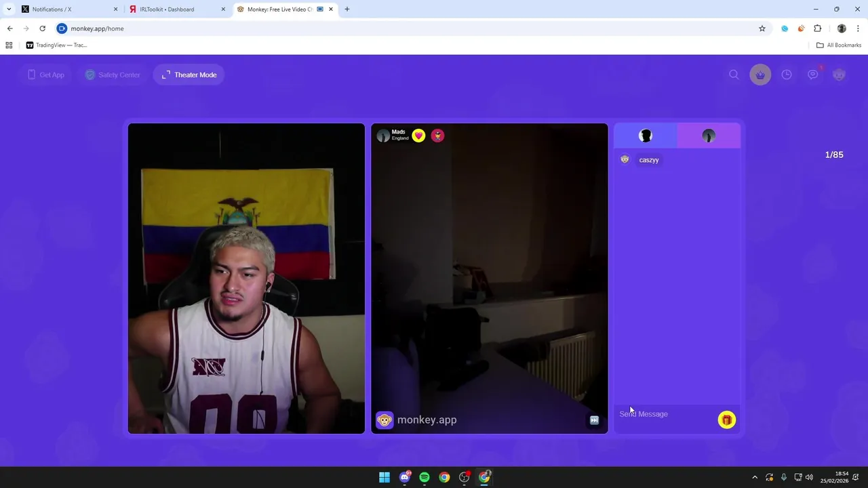Screen dimensions: 868x488
Task: Expand the tab search dropdown
Action: [x=9, y=9]
